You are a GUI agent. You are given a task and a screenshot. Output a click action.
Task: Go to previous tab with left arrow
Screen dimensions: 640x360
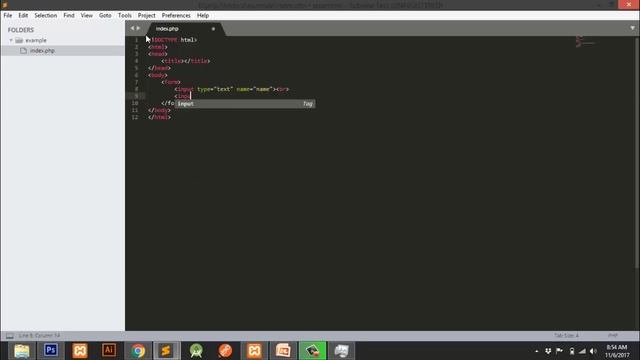pos(132,28)
